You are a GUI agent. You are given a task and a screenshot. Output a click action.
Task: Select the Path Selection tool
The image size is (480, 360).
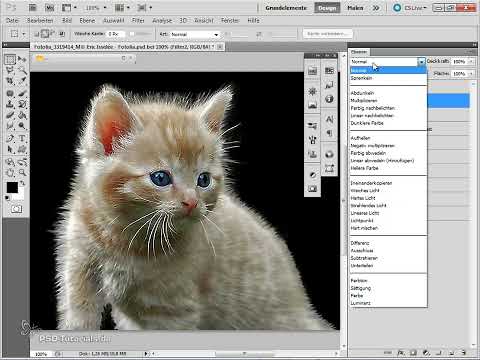click(x=10, y=149)
